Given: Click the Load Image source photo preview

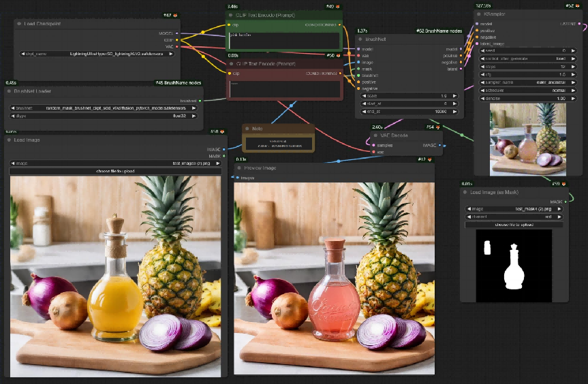Looking at the screenshot, I should [x=116, y=276].
